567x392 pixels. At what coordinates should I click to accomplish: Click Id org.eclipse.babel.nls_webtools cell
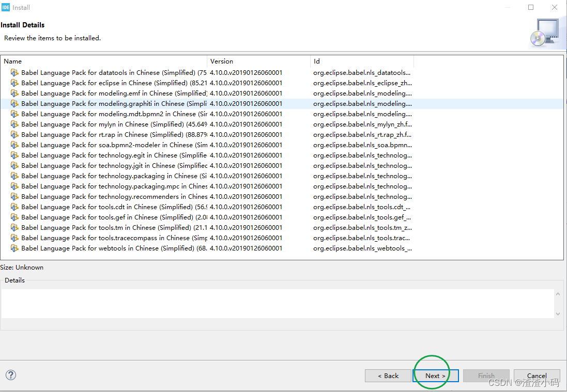[362, 248]
